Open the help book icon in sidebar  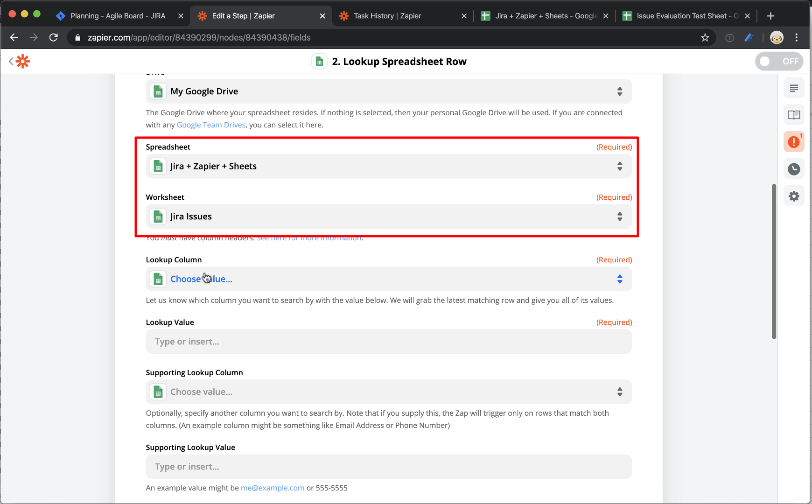[794, 115]
